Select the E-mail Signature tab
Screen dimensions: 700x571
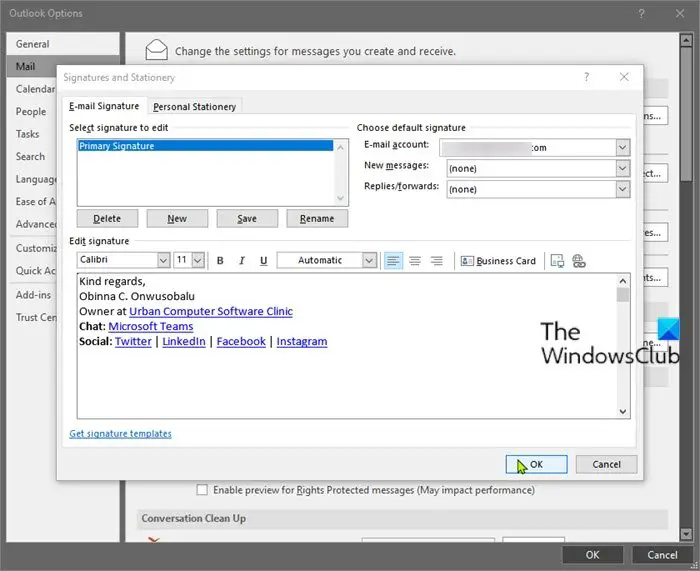coord(104,106)
